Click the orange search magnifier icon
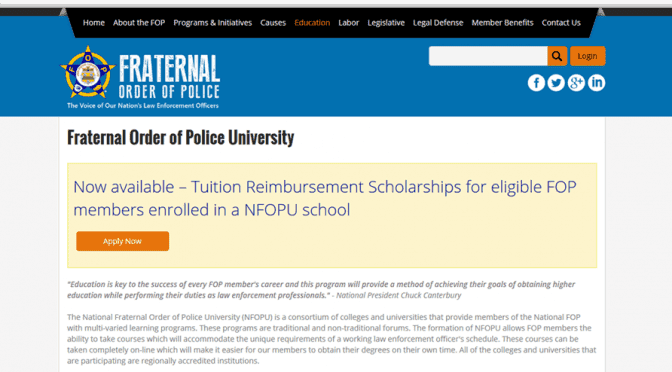 point(557,56)
